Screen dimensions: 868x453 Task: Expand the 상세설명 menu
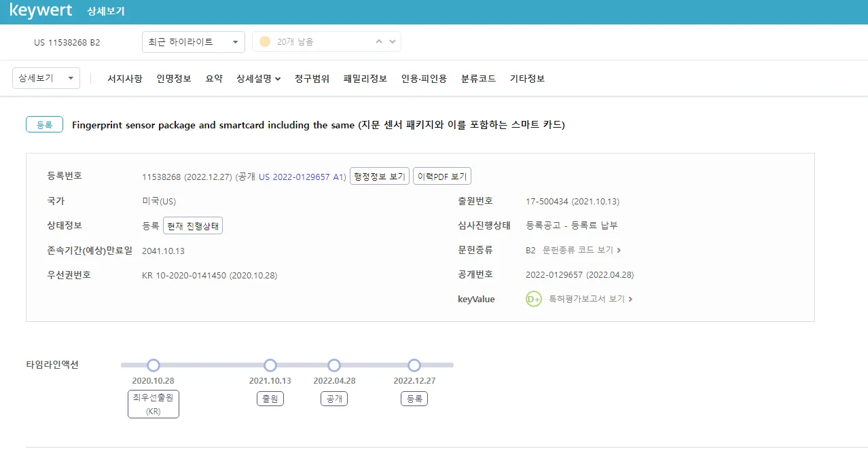[x=258, y=79]
